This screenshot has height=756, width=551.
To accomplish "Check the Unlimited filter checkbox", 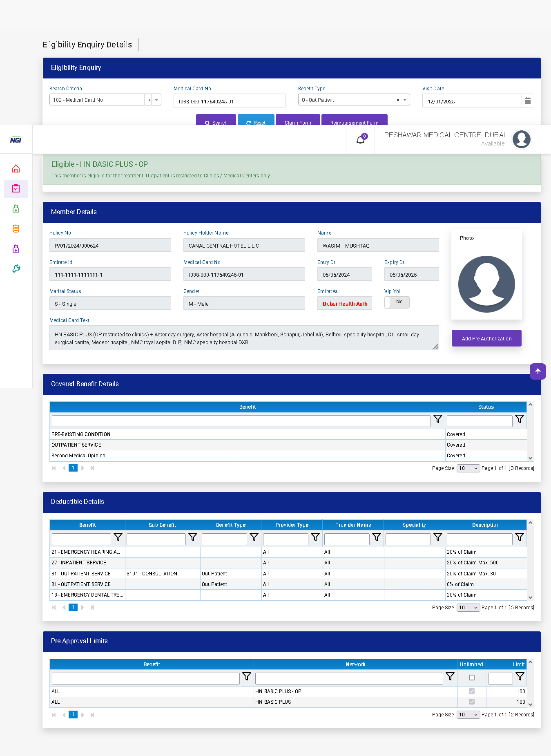I will click(x=471, y=678).
